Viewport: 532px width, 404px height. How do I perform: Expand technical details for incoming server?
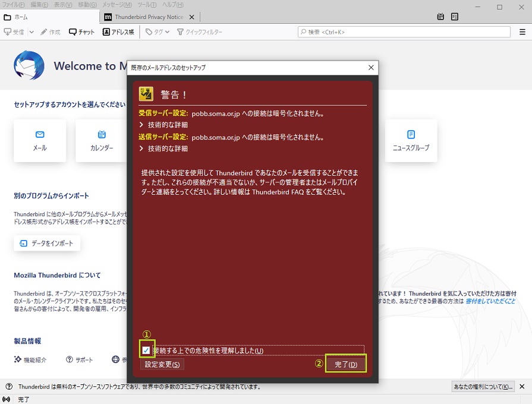[163, 125]
